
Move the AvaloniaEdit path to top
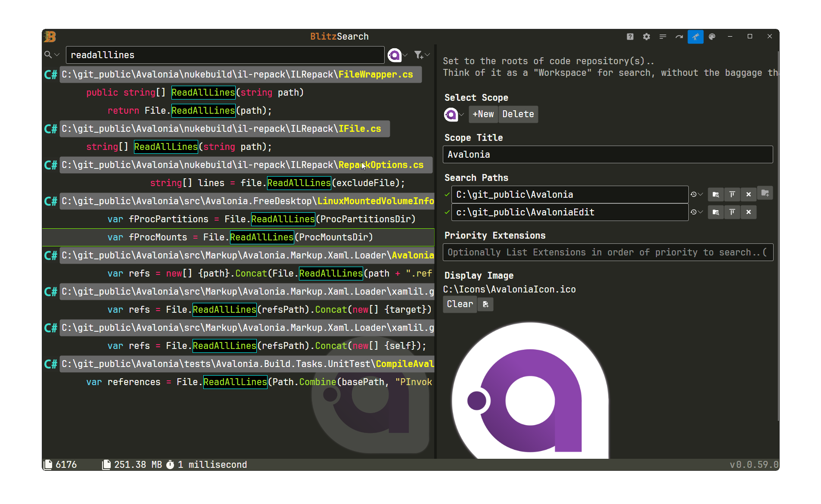732,212
